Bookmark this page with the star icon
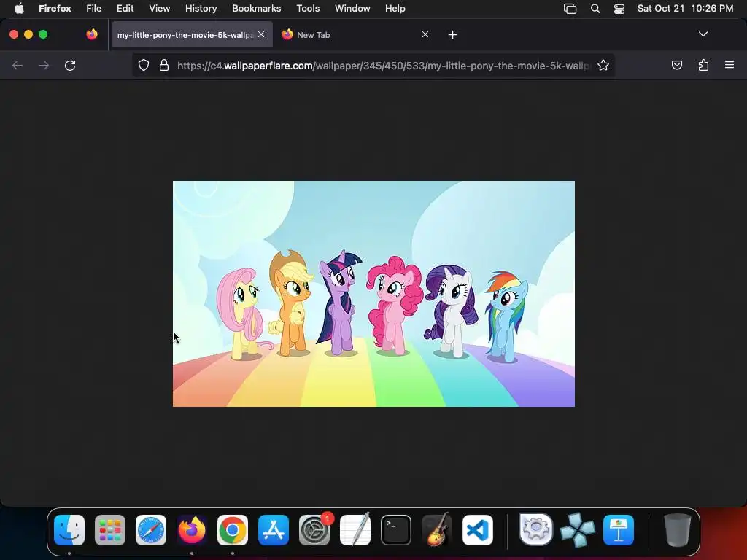 pos(603,65)
